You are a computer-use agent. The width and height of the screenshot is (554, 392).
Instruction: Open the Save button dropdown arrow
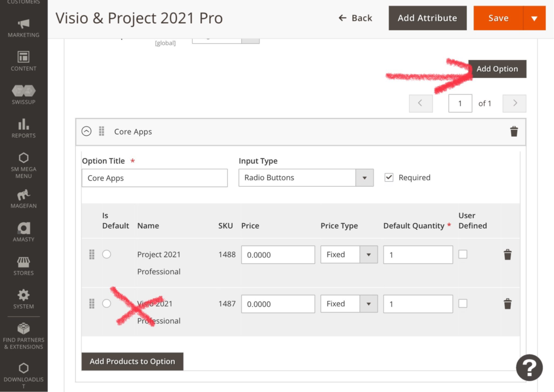pos(534,18)
